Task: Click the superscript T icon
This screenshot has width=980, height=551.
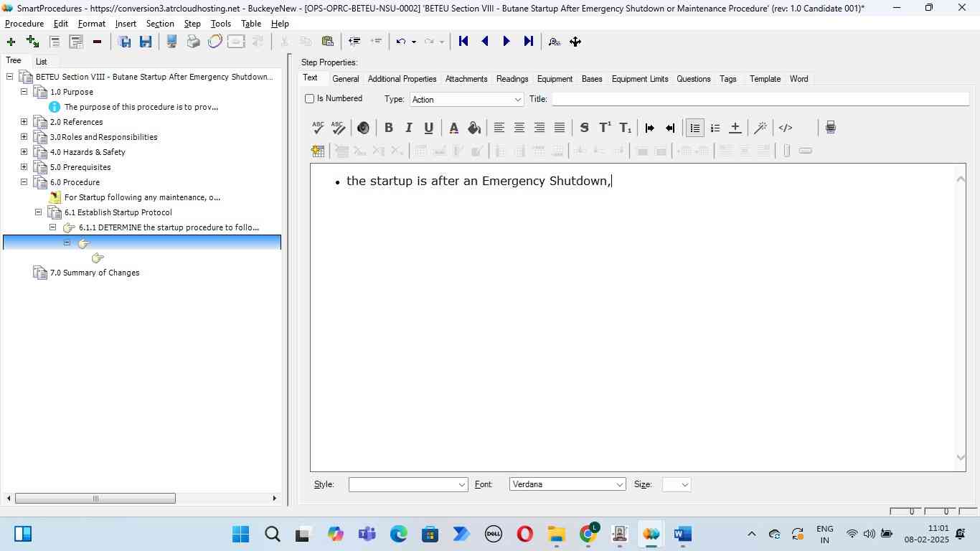Action: (x=605, y=128)
